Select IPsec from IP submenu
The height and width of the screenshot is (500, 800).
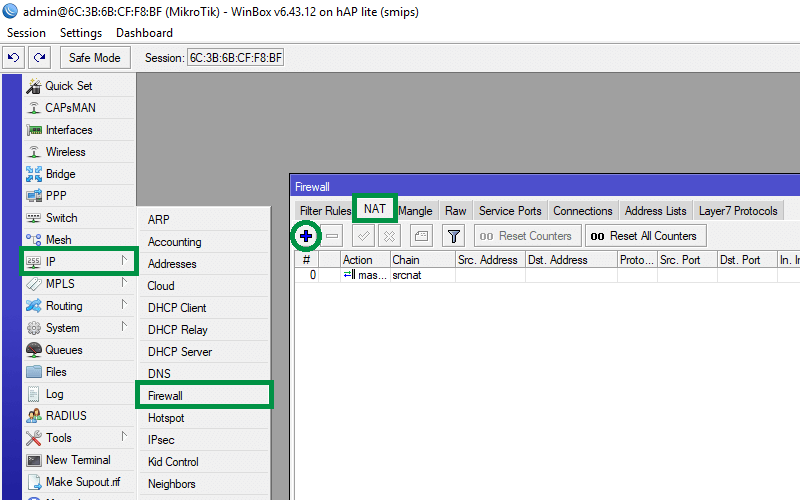point(204,439)
